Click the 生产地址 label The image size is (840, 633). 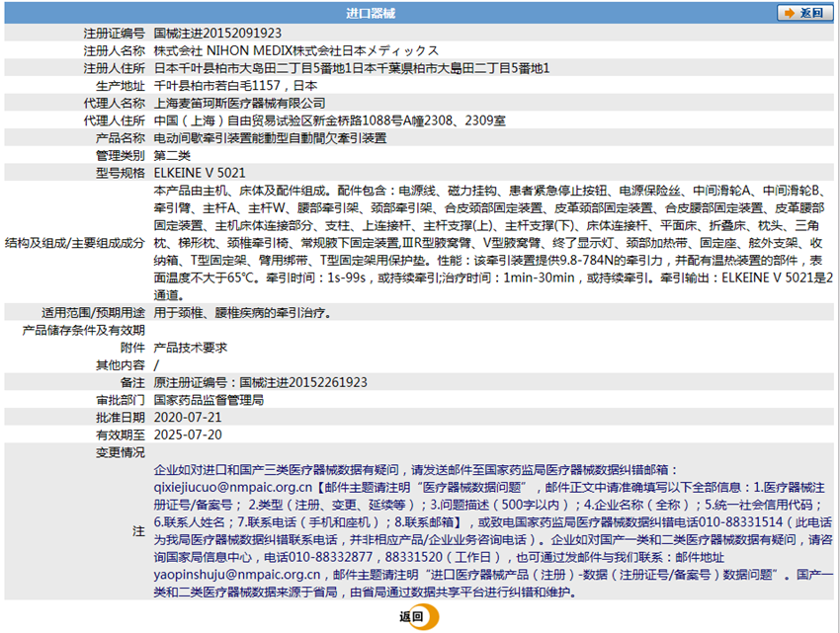(120, 86)
